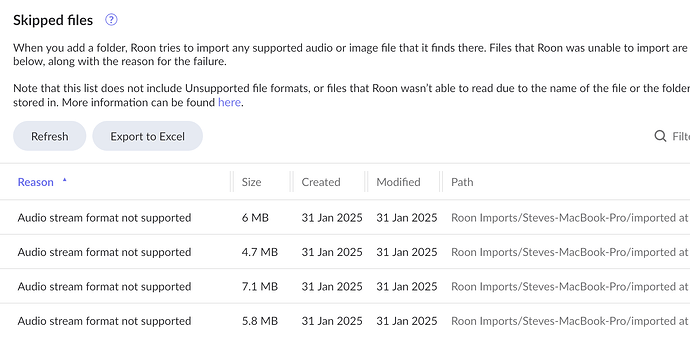
Task: Select the 6 MB skipped file row
Action: [x=345, y=218]
